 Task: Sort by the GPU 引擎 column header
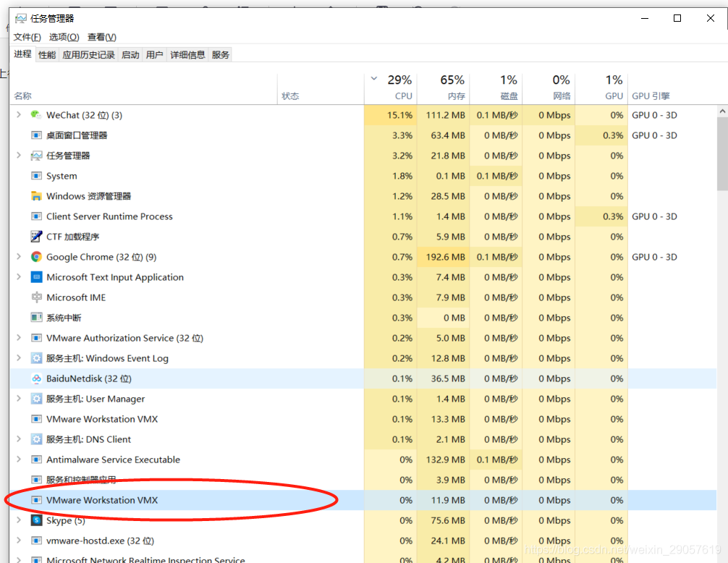[651, 96]
